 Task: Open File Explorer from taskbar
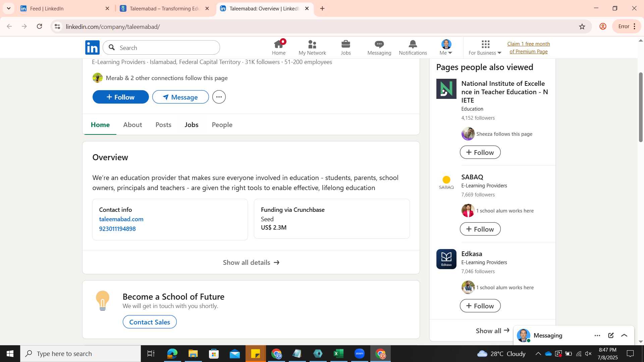click(x=193, y=354)
